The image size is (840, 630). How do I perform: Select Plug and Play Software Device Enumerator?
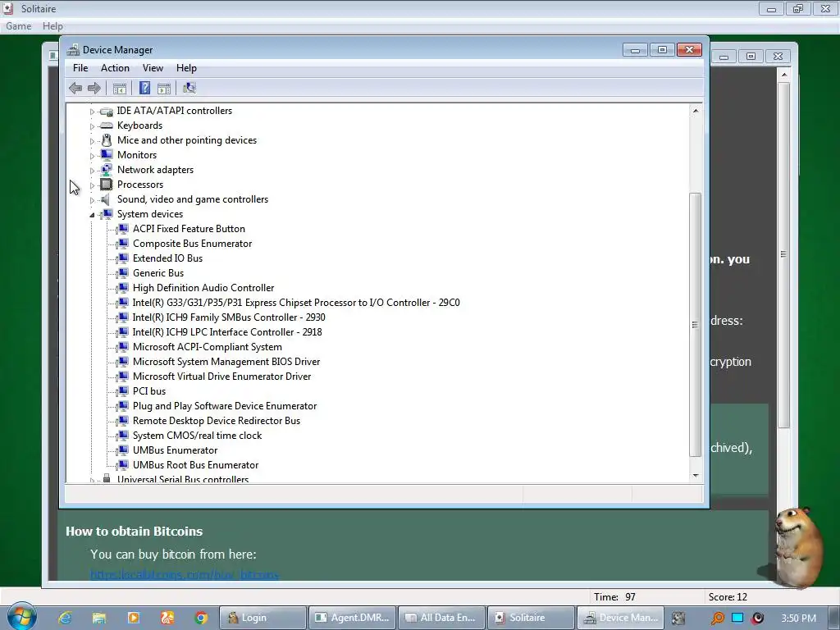[225, 406]
